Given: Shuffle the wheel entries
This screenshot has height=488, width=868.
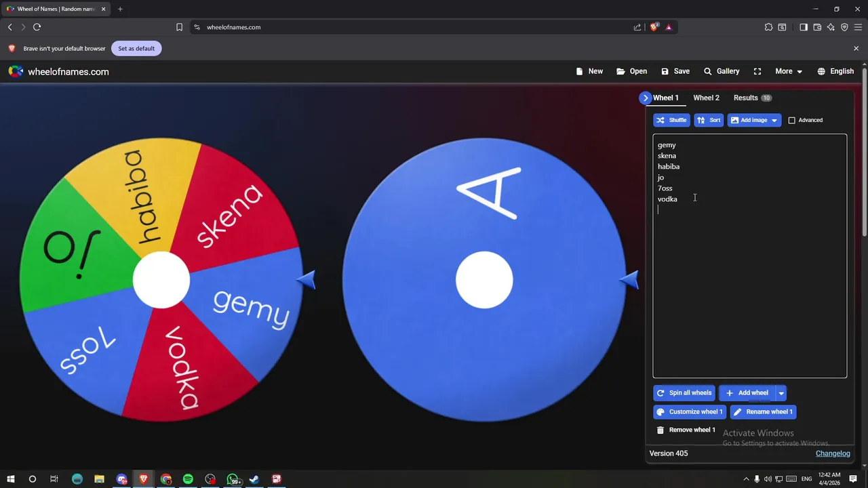Looking at the screenshot, I should (671, 120).
